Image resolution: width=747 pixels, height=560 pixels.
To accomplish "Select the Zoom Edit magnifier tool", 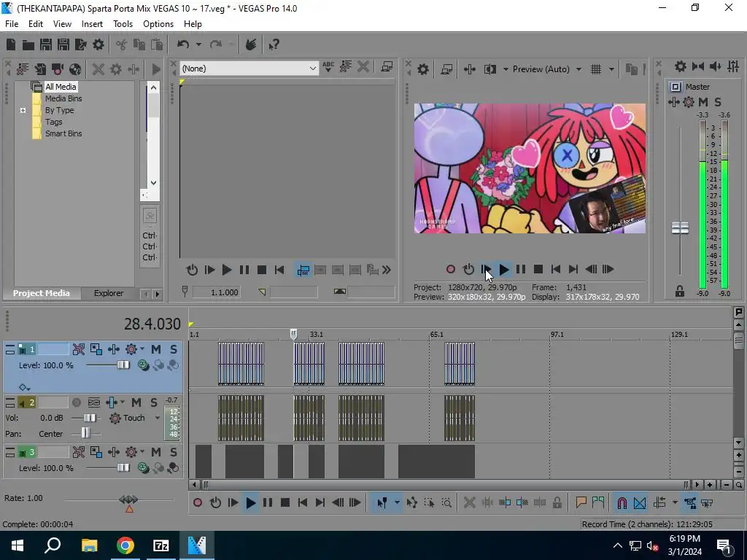I will [x=446, y=503].
